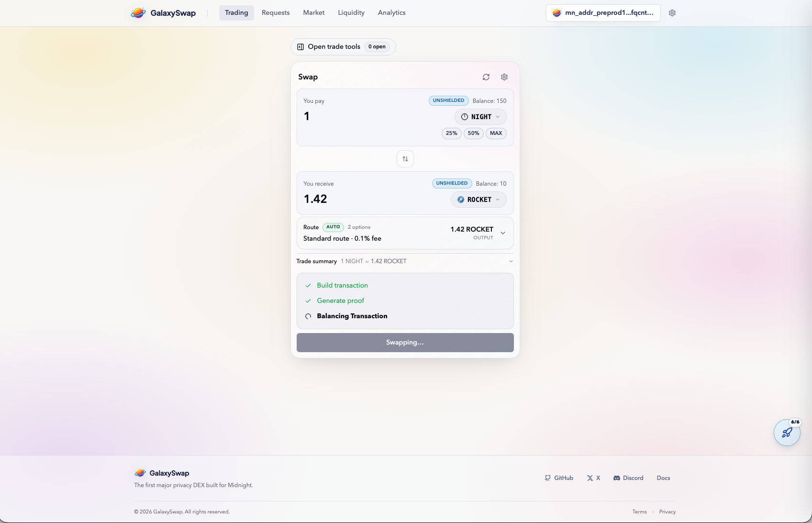Select the 50% balance amount option

click(x=473, y=134)
